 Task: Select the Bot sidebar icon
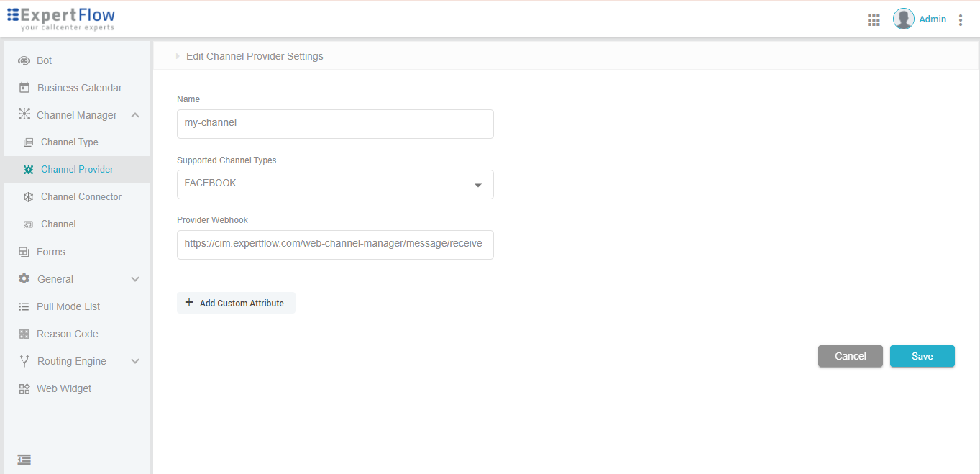coord(24,60)
